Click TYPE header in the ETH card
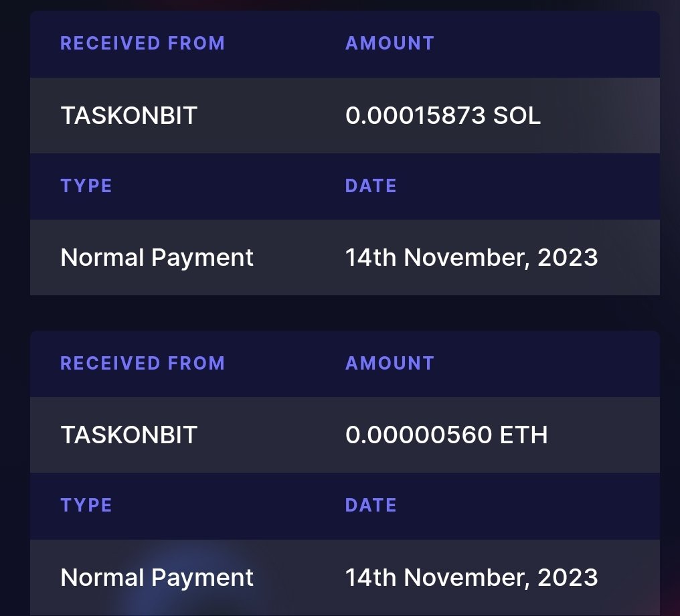The height and width of the screenshot is (616, 680). point(86,505)
